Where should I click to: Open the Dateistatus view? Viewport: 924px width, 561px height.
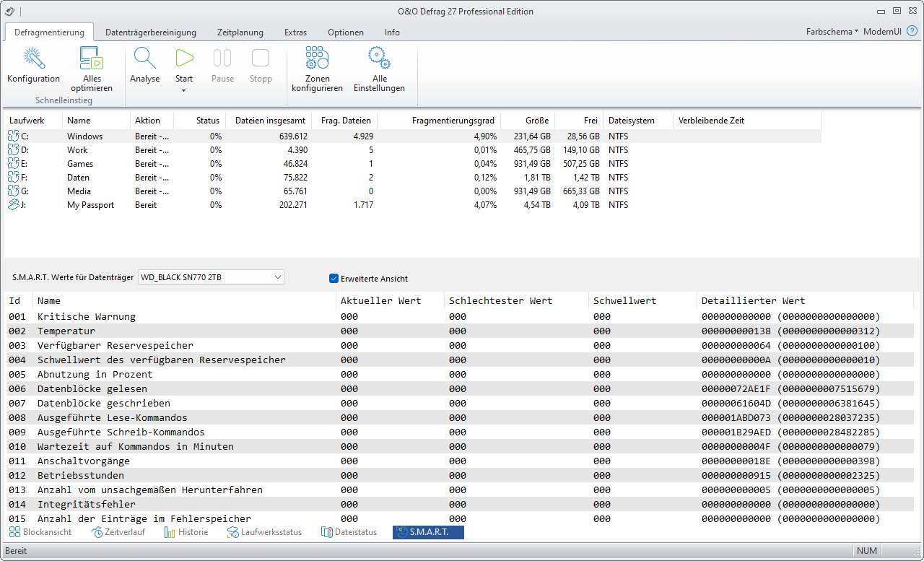pyautogui.click(x=349, y=532)
